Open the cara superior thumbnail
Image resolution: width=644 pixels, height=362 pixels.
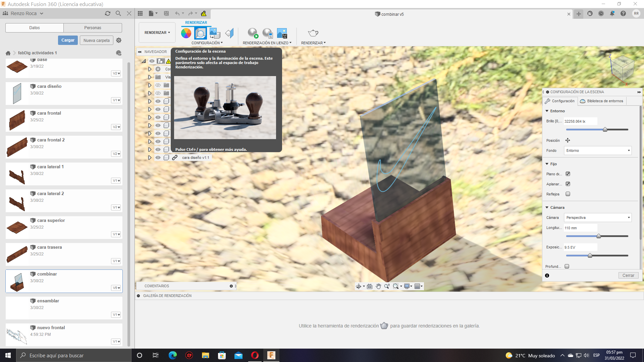coord(17,227)
